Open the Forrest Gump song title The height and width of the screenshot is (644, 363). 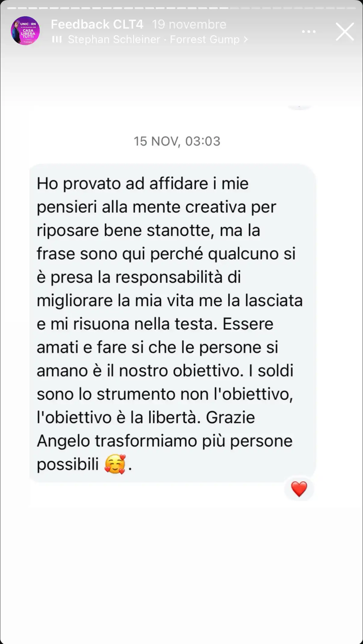(x=205, y=39)
